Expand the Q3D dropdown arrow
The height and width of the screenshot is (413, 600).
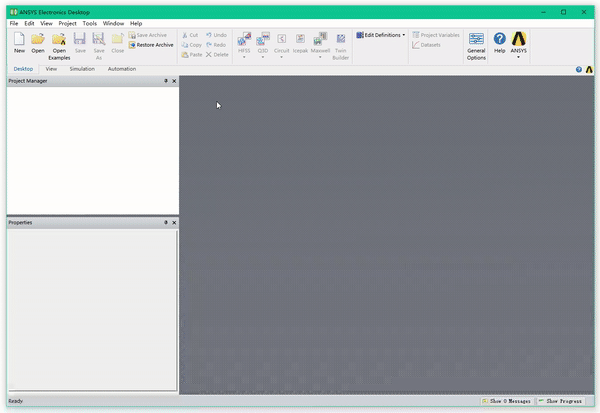(263, 57)
